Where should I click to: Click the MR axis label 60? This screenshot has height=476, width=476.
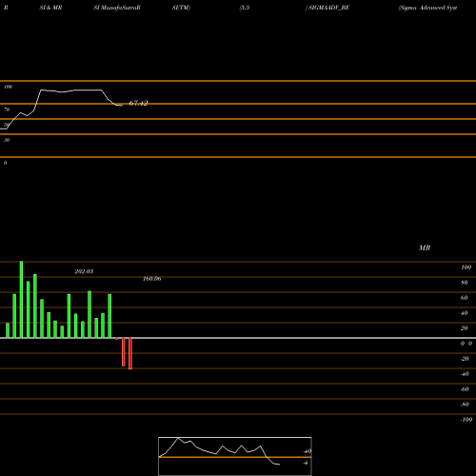pyautogui.click(x=465, y=298)
